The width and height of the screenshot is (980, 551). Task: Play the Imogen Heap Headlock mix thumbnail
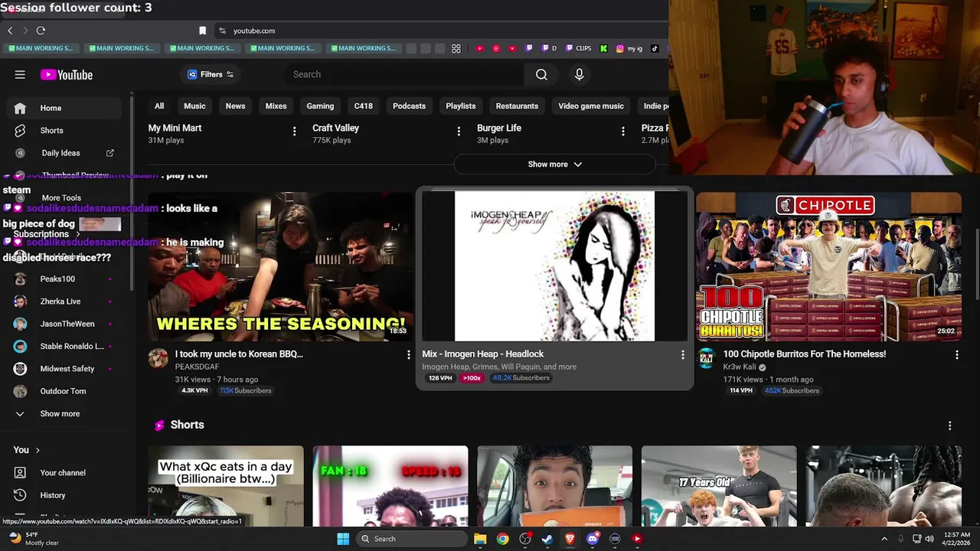[x=554, y=266]
